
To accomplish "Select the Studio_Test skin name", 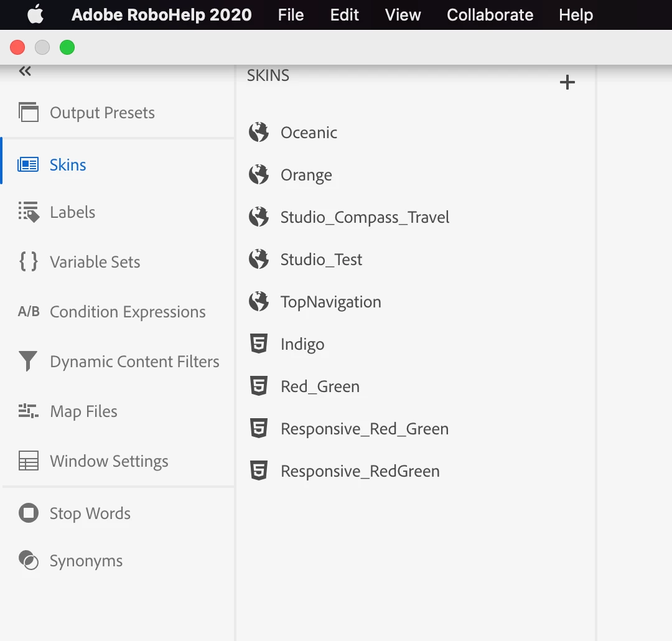I will tap(321, 260).
